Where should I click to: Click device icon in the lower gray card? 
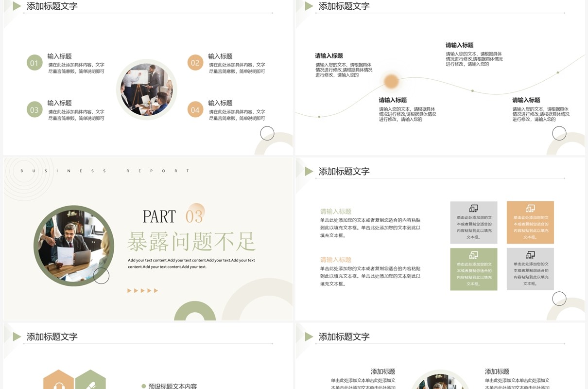tap(530, 255)
